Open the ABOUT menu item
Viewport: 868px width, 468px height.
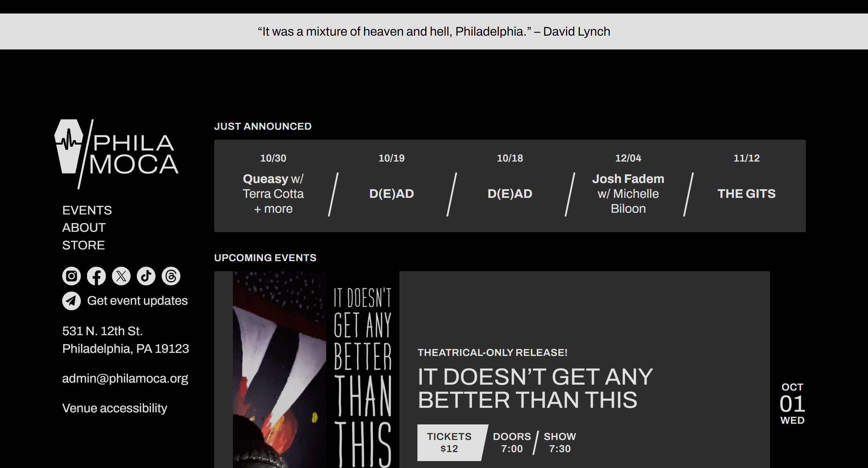pyautogui.click(x=84, y=228)
